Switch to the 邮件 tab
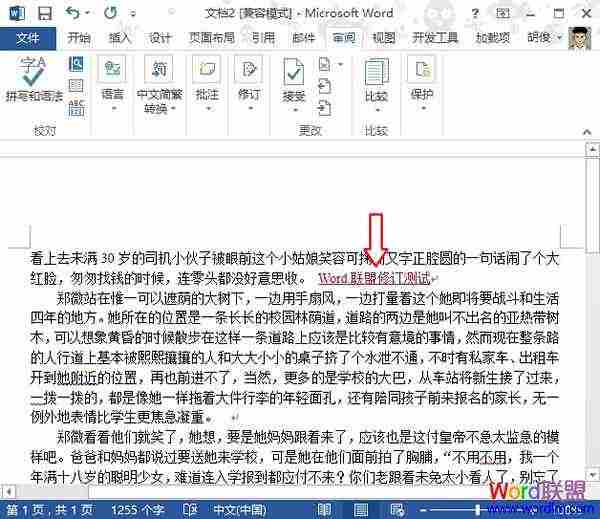This screenshot has width=600, height=519. point(303,38)
